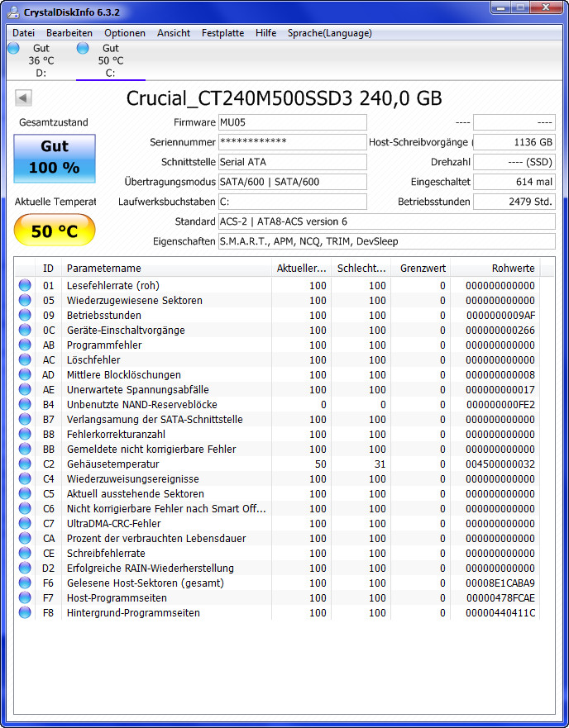Click status orb of Unbenutzte NAND-Reserveblöcke row
Viewport: 569px width, 728px height.
(x=25, y=404)
